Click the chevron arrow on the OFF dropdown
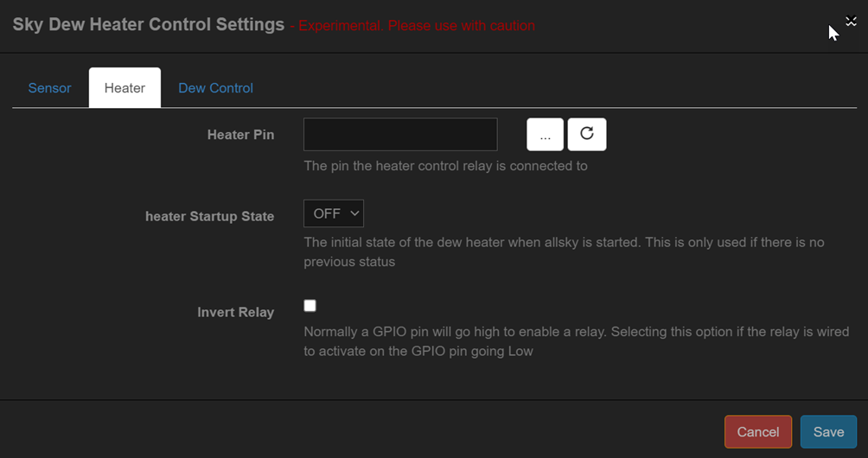Image resolution: width=868 pixels, height=458 pixels. (353, 213)
